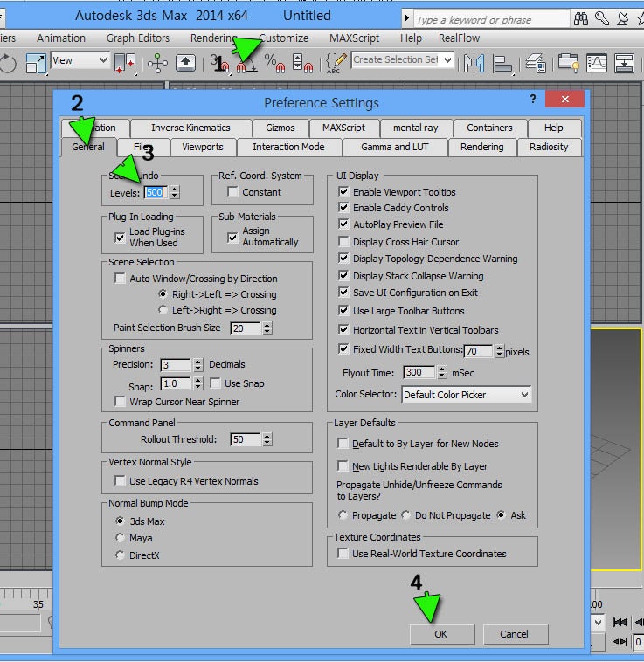This screenshot has height=662, width=644.
Task: Open the Customize menu
Action: 283,38
